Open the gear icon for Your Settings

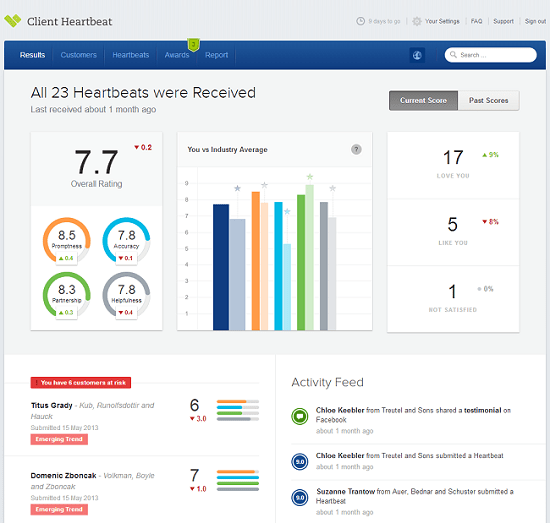point(417,21)
